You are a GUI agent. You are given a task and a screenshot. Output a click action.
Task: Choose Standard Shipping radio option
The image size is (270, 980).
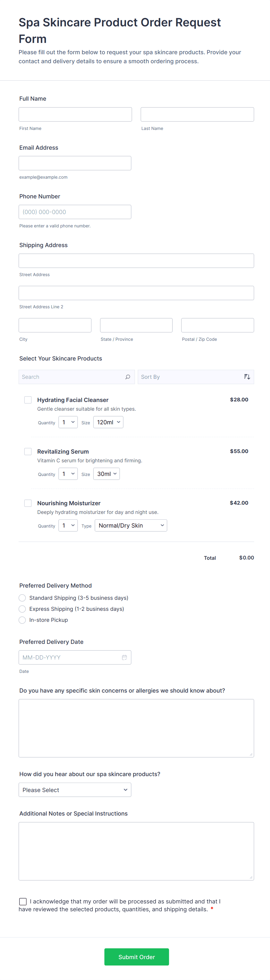pyautogui.click(x=22, y=598)
